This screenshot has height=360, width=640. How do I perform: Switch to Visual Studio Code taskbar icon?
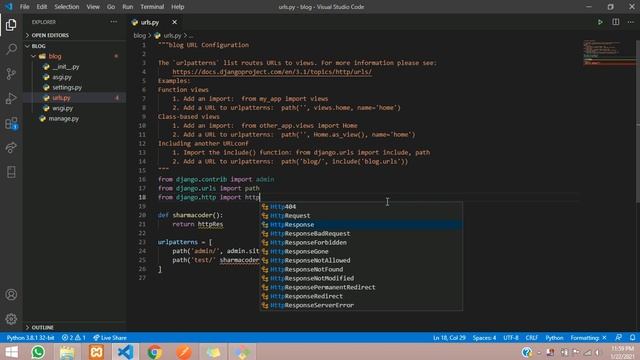(x=125, y=352)
